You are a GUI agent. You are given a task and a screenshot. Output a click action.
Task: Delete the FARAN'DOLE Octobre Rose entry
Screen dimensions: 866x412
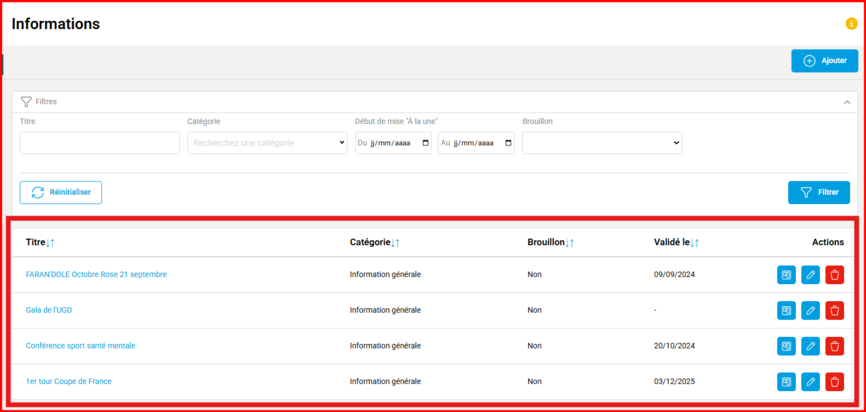(834, 274)
